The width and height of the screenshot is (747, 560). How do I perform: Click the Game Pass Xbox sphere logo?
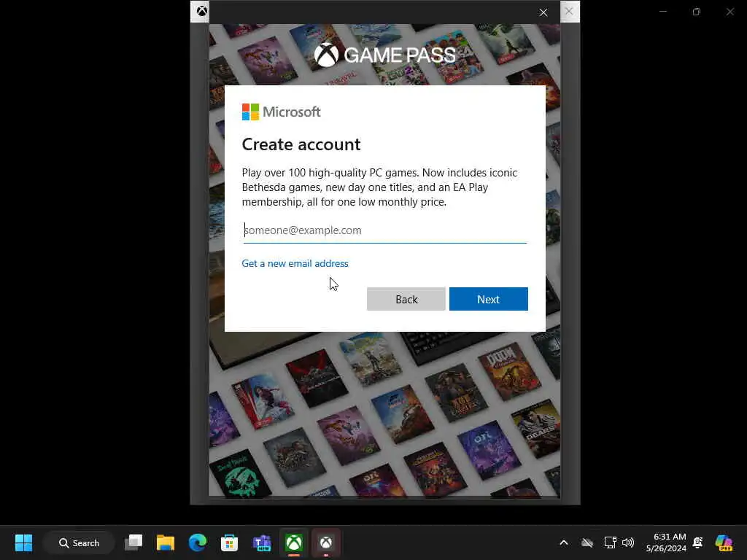coord(326,55)
